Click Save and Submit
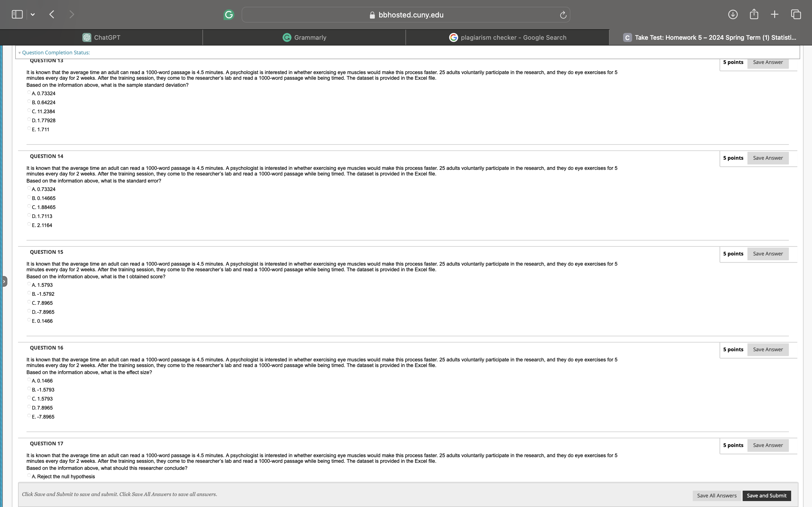This screenshot has width=812, height=507. [766, 495]
